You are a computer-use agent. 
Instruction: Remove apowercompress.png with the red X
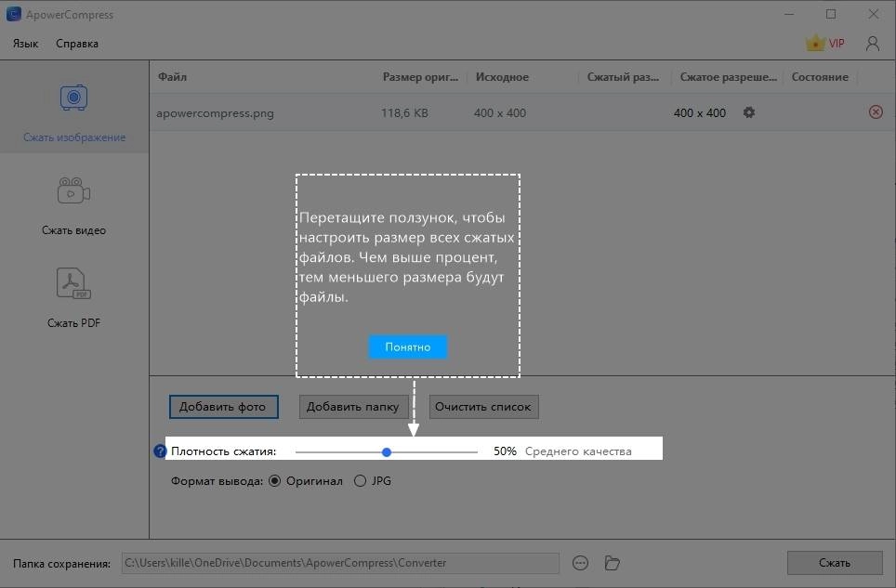876,111
